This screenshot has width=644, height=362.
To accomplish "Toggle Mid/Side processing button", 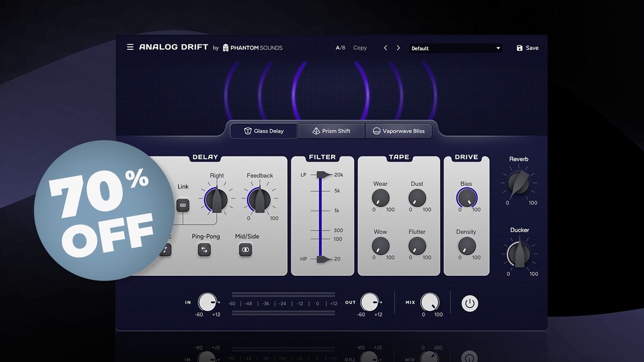I will pos(245,249).
